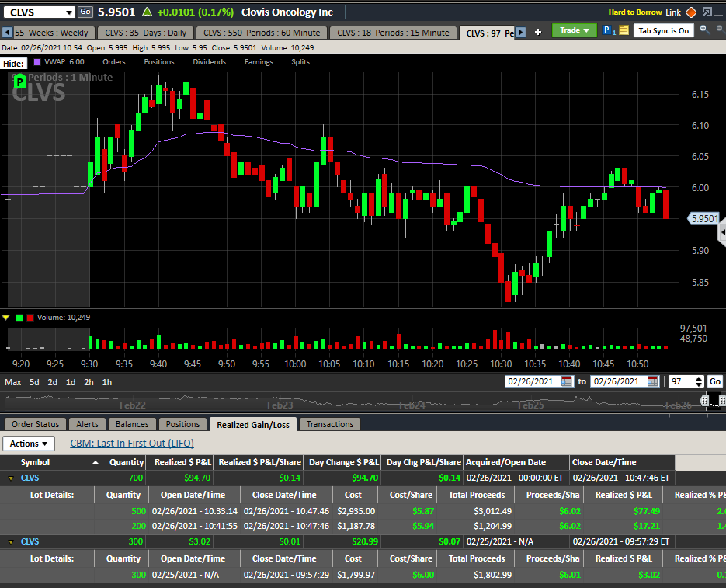Click the CBM Last In First Out link

coord(132,444)
